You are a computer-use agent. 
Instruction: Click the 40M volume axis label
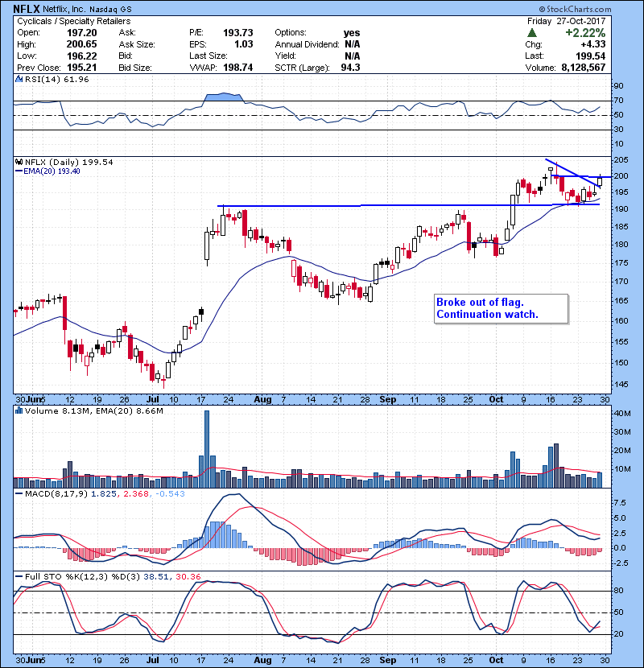622,413
